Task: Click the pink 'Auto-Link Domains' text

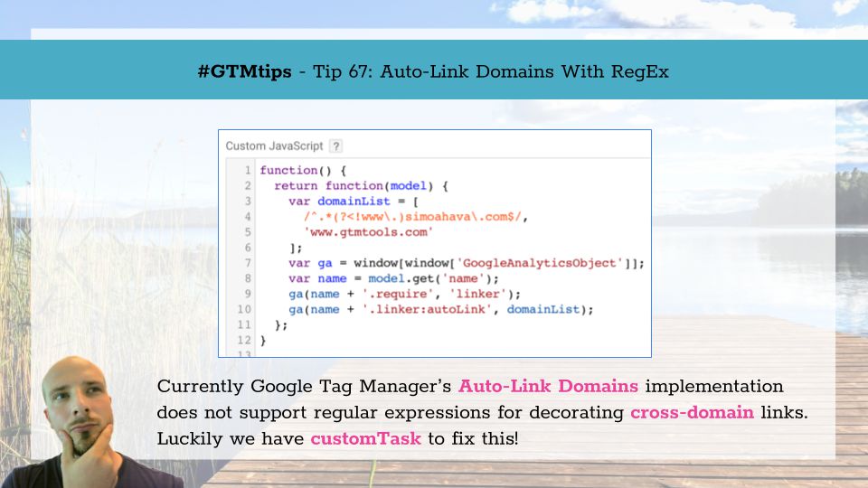Action: [548, 386]
